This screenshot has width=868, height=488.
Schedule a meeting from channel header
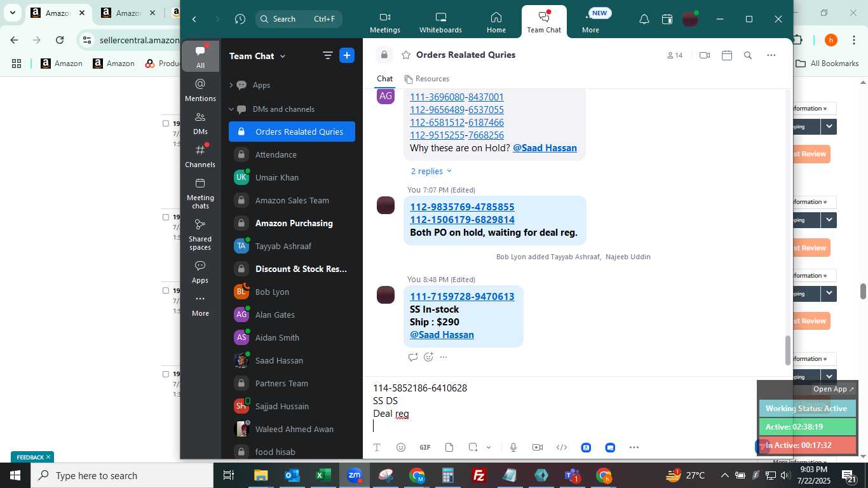[x=727, y=55]
